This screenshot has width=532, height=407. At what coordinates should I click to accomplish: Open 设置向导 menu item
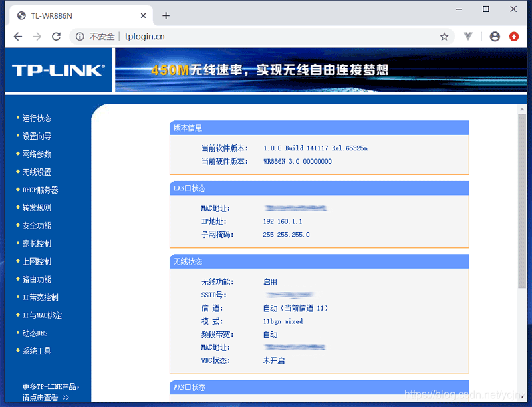pos(37,136)
